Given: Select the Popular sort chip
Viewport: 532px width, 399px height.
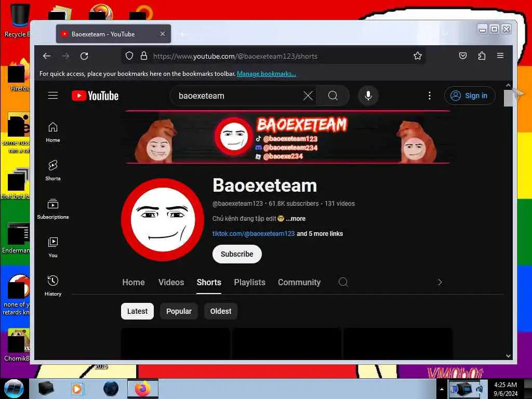Looking at the screenshot, I should pos(179,311).
